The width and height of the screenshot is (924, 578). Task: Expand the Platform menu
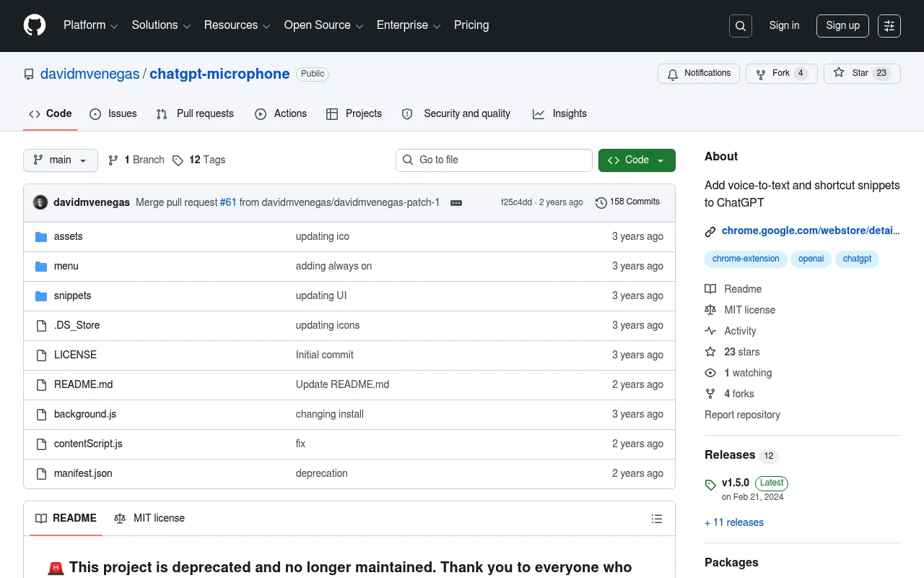[90, 25]
